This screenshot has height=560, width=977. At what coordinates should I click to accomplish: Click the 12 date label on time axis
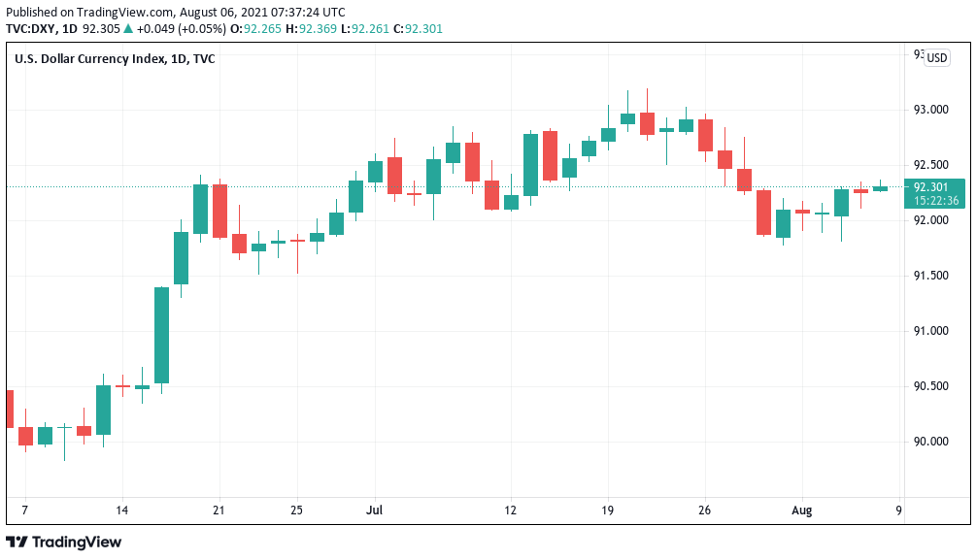[x=511, y=510]
